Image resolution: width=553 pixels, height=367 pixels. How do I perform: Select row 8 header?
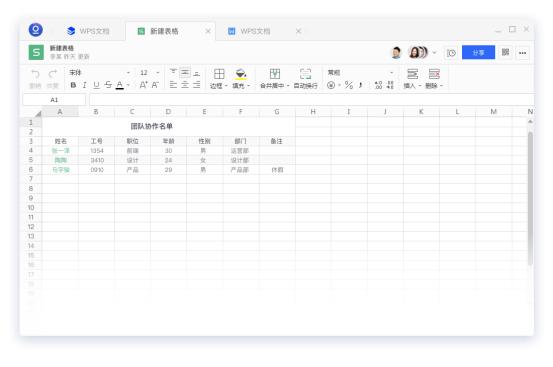(x=31, y=189)
